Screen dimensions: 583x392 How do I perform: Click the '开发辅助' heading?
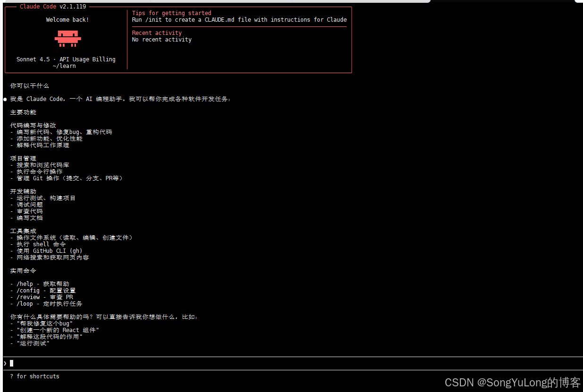tap(23, 192)
